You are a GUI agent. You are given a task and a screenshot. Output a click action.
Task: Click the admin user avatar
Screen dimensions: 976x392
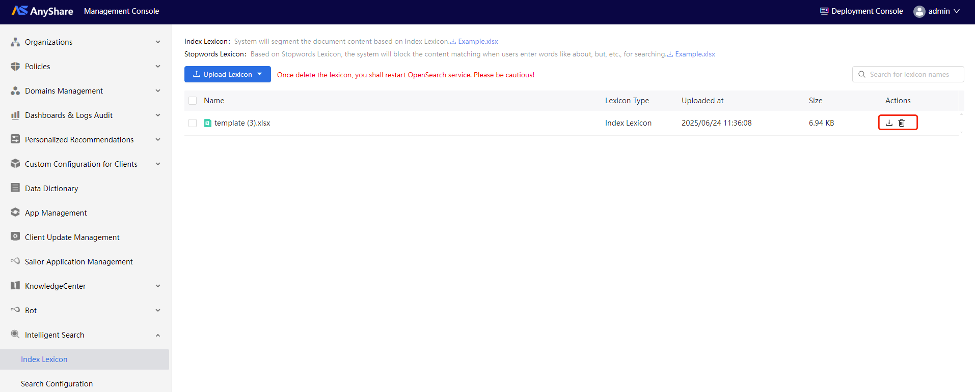919,11
